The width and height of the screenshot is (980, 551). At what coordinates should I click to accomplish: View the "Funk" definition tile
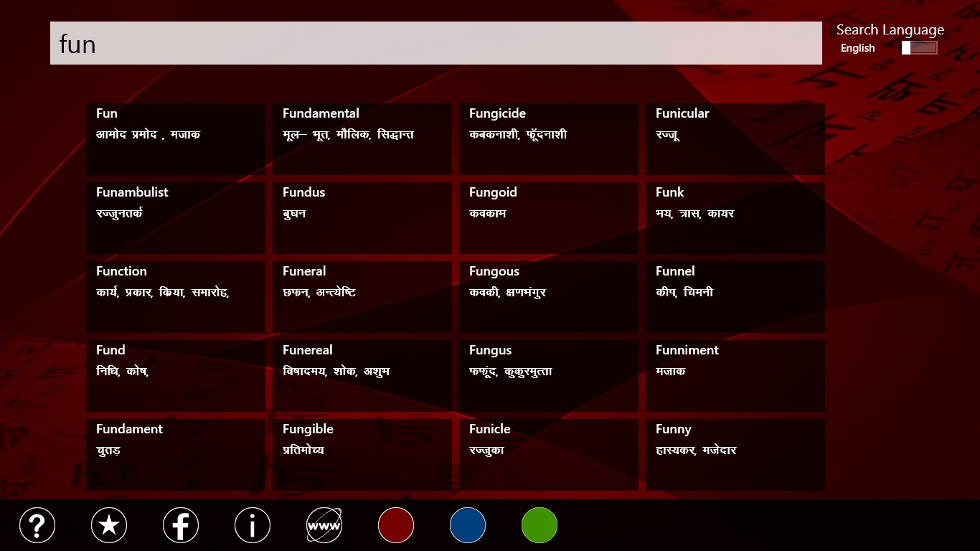point(735,217)
